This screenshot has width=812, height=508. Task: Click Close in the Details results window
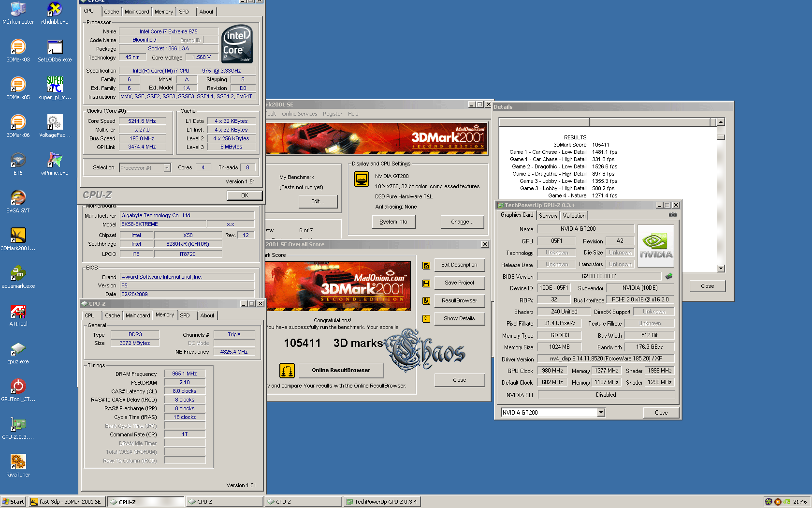707,286
